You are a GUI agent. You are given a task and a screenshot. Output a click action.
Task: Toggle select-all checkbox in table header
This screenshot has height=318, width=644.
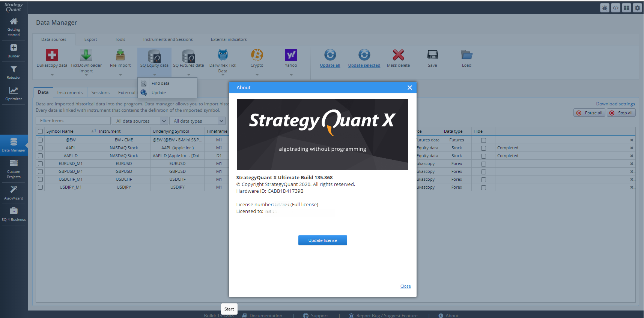point(40,132)
